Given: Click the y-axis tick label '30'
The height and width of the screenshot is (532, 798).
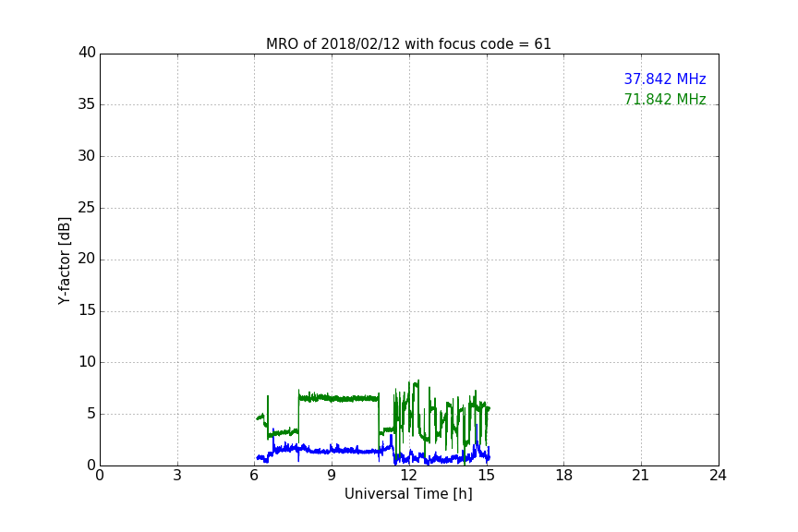Looking at the screenshot, I should [87, 156].
